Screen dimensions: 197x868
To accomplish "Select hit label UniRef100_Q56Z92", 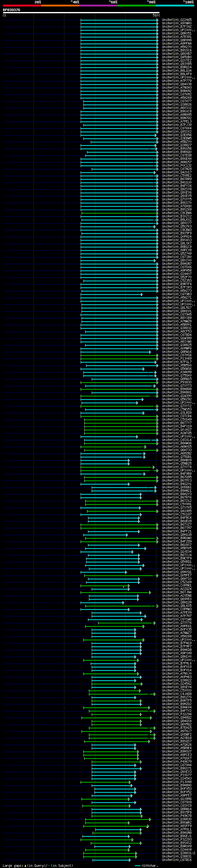I will point(177,399).
